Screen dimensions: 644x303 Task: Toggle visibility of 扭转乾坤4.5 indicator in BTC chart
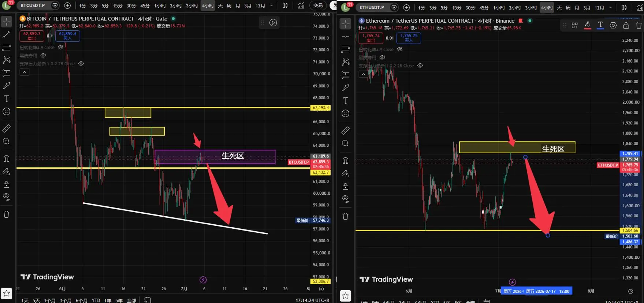click(60, 47)
